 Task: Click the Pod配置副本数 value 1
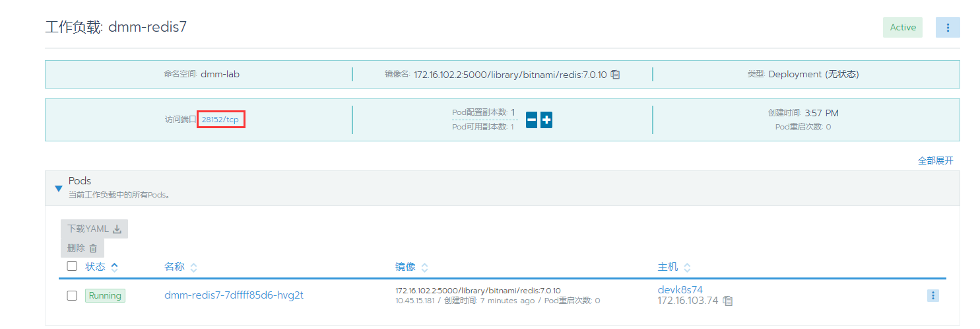(x=513, y=112)
